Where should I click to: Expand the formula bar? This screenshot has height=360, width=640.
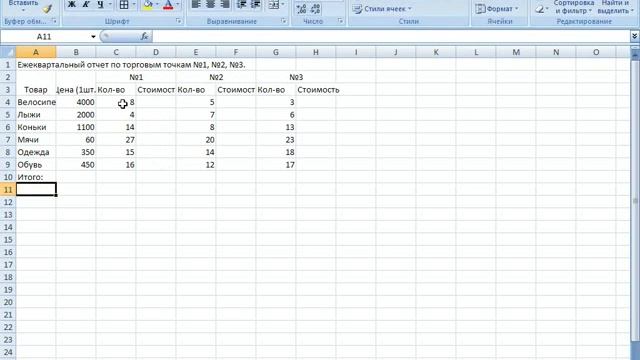coord(634,36)
